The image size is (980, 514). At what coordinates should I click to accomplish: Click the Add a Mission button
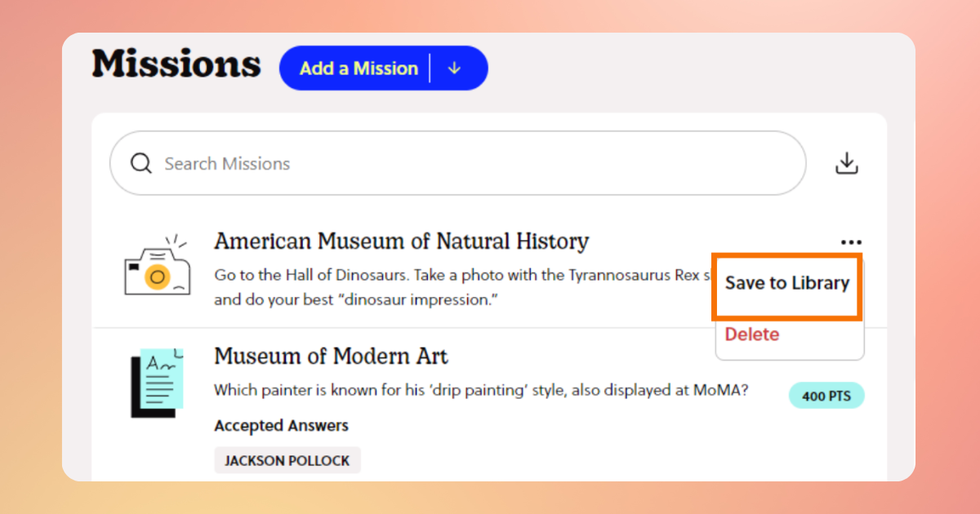[359, 69]
